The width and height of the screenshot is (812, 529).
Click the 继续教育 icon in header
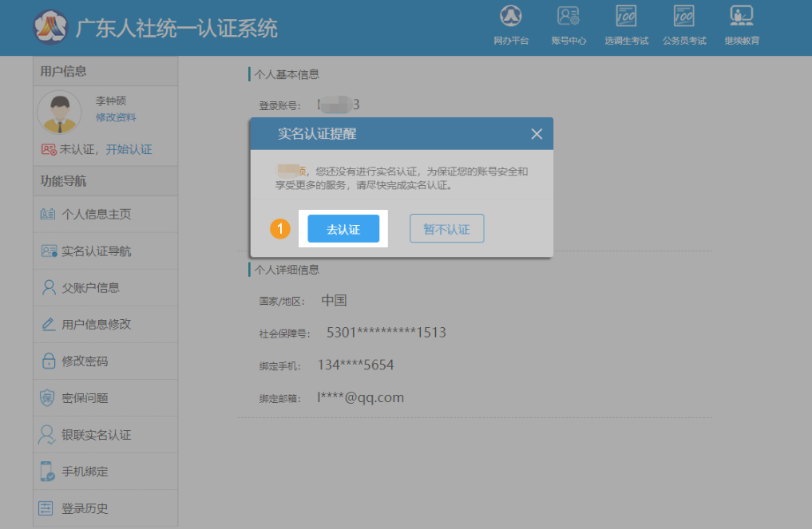tap(742, 16)
